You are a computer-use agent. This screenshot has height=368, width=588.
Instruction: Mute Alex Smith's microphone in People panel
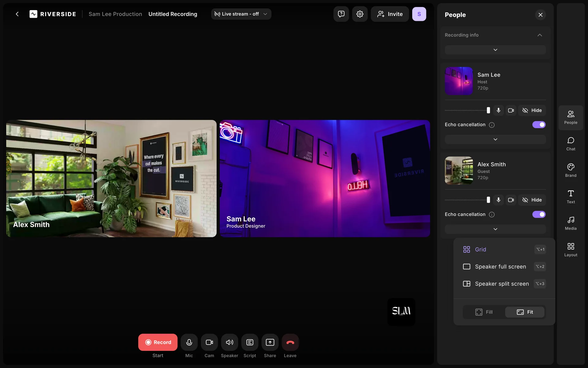tap(499, 200)
